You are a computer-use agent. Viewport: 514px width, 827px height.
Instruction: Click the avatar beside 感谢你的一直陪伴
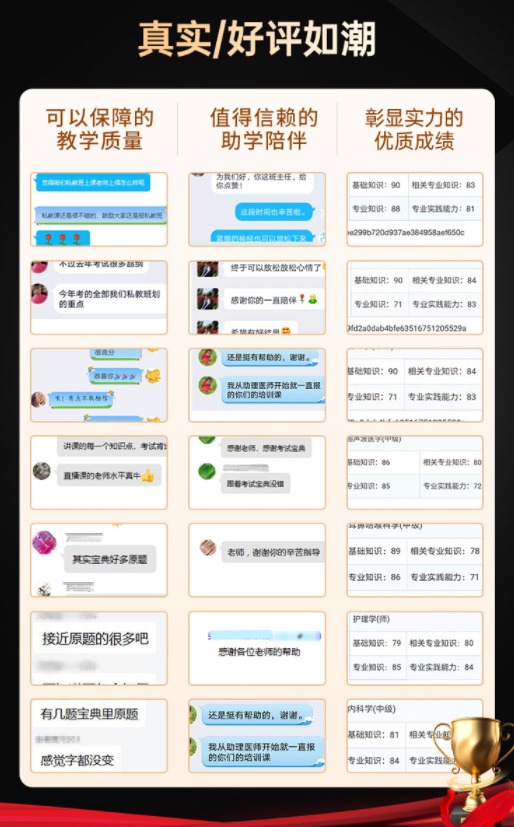coord(208,299)
